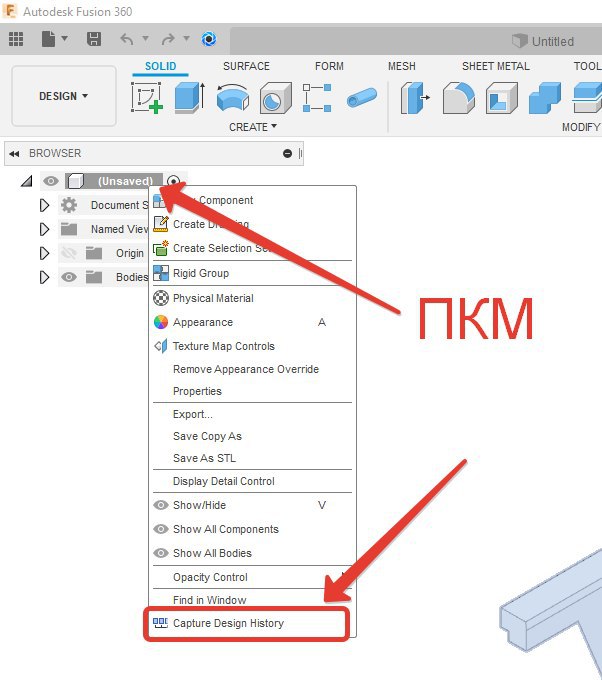Expand the Document Settings node
Image resolution: width=602 pixels, height=680 pixels.
pyautogui.click(x=44, y=205)
